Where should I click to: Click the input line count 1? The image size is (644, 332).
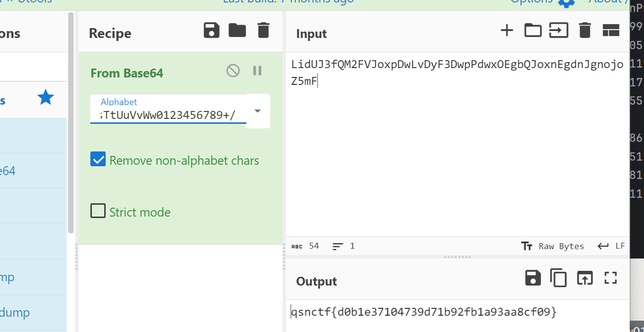(x=344, y=246)
